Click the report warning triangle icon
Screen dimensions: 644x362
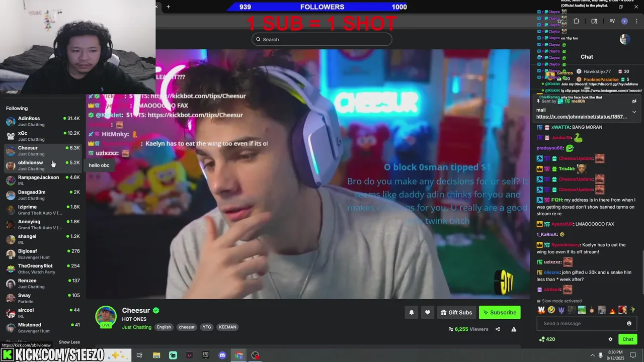(x=514, y=329)
